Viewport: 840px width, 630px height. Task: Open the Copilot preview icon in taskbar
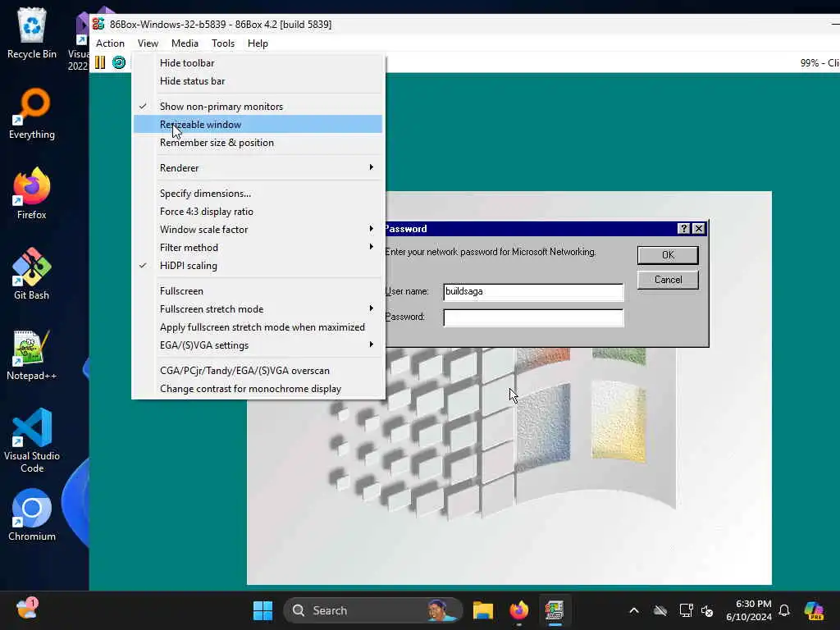pos(814,610)
